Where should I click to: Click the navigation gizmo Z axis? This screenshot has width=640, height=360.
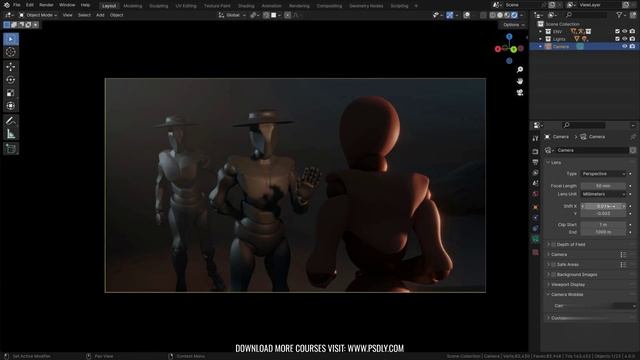click(509, 37)
